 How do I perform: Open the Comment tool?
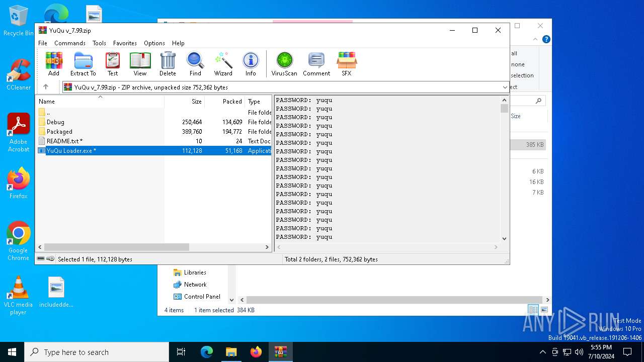(316, 64)
